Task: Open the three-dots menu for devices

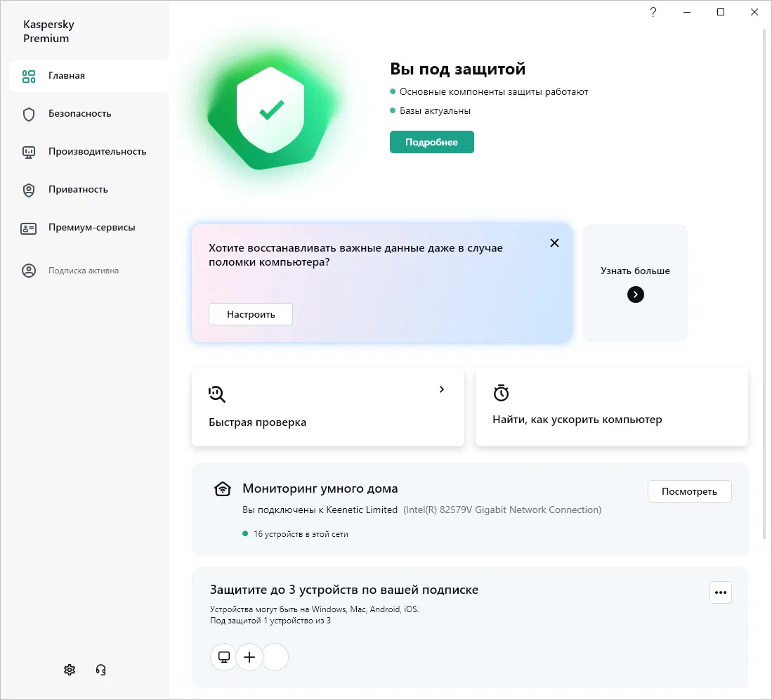Action: [720, 592]
